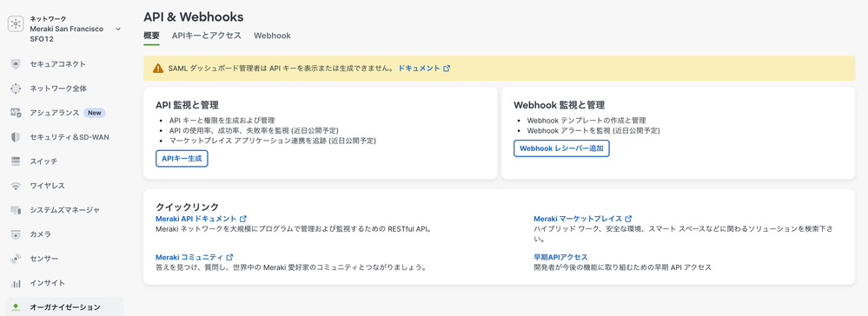Click the システムズマネージャ devices icon

(x=16, y=210)
